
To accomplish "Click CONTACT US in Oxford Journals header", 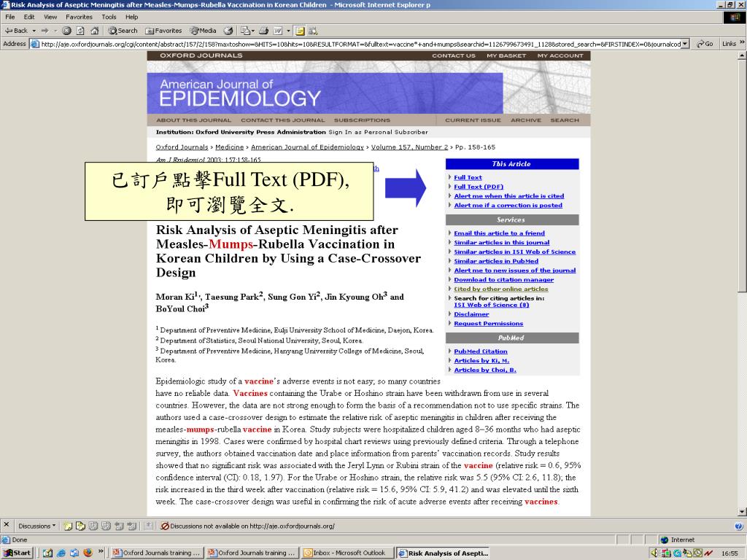I will (454, 55).
